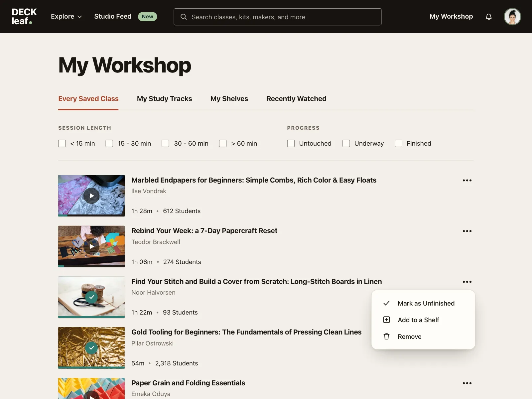Go to My Workshop in header

click(451, 17)
